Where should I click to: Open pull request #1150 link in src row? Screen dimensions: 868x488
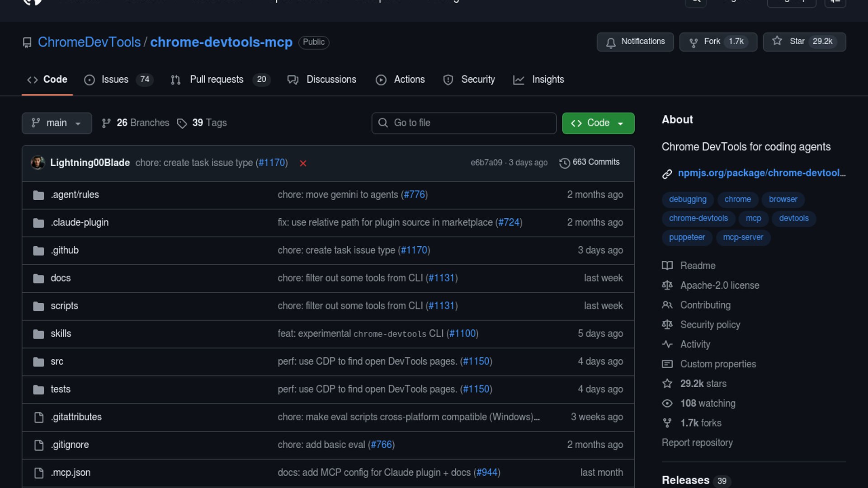click(x=476, y=361)
